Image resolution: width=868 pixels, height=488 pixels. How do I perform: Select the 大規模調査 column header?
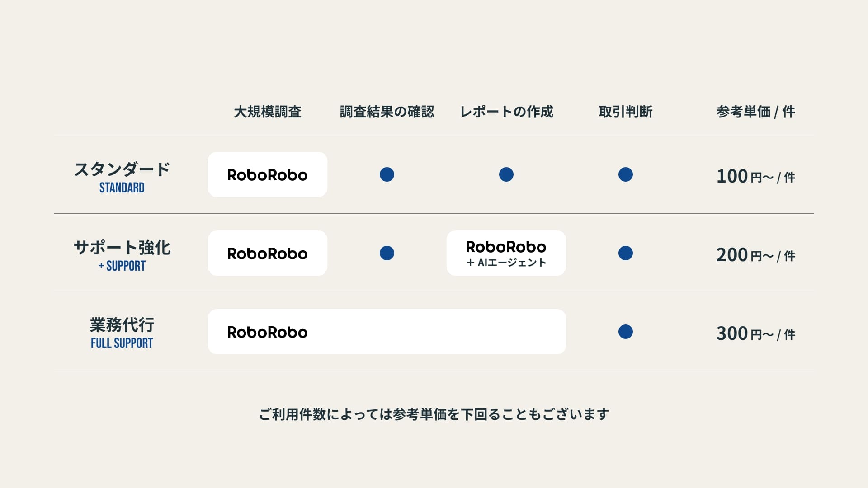click(268, 112)
